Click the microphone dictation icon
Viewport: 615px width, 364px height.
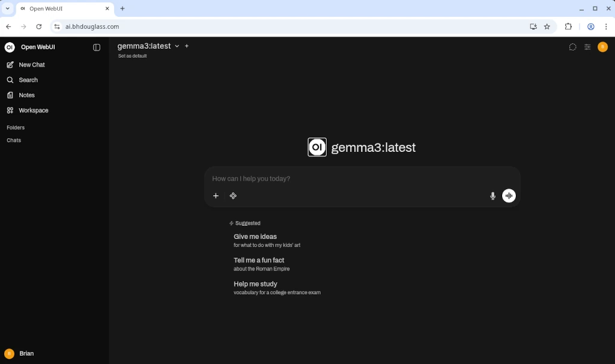492,196
